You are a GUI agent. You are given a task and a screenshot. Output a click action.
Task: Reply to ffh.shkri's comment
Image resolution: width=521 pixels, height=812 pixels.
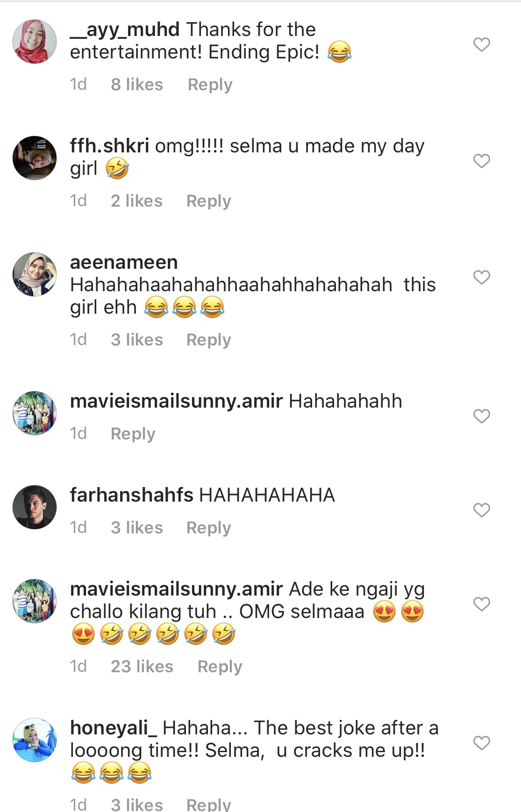click(208, 201)
